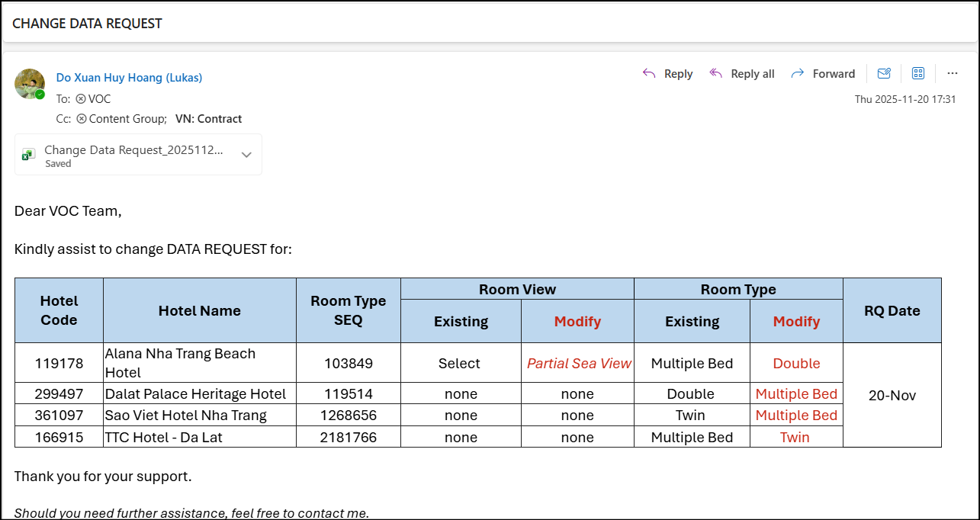980x520 pixels.
Task: Click the Select room view cell
Action: tap(461, 363)
